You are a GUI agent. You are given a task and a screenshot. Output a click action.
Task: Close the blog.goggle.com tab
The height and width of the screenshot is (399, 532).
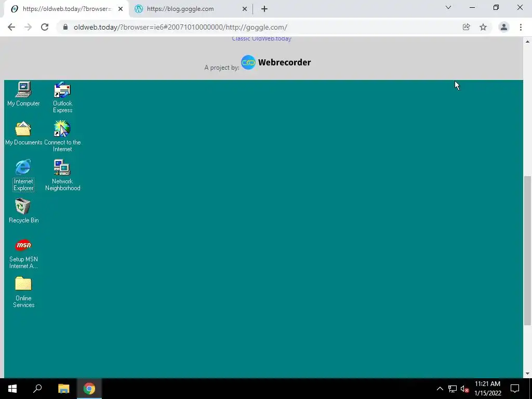tap(245, 9)
